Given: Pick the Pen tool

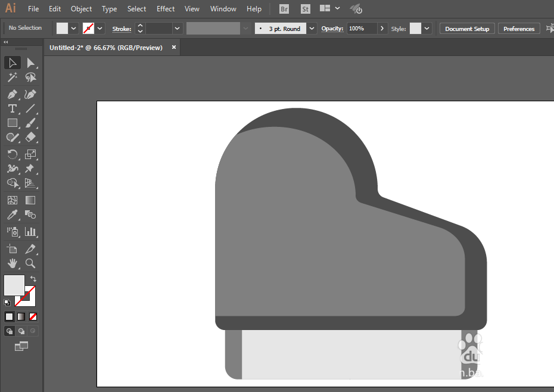Looking at the screenshot, I should point(12,94).
